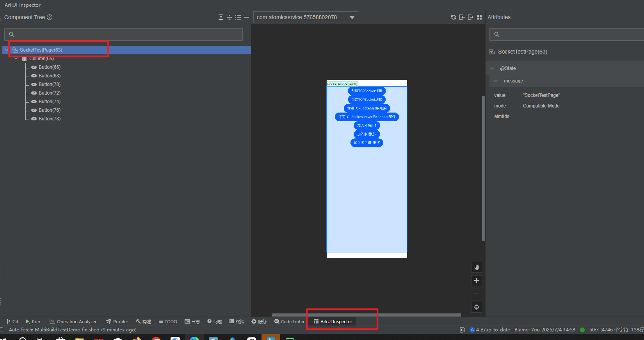The image size is (644, 340).
Task: Click the Attributes search field
Action: point(566,34)
